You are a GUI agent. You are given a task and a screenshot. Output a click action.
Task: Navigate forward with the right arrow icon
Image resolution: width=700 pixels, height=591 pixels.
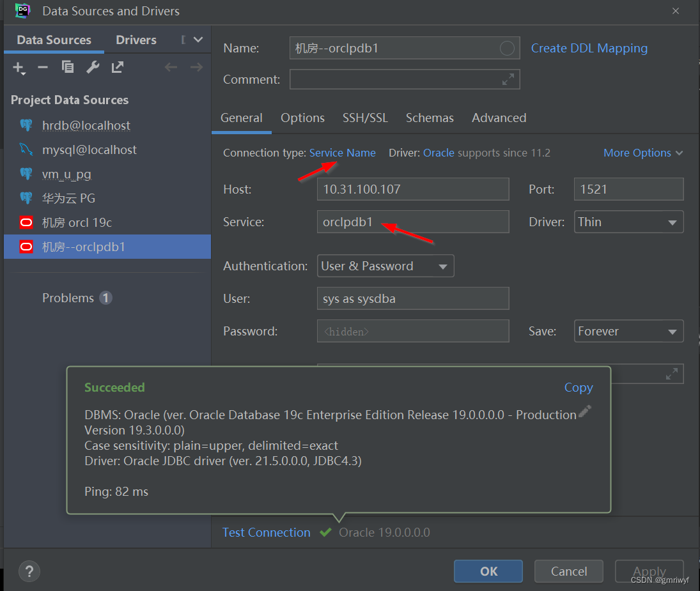point(196,67)
